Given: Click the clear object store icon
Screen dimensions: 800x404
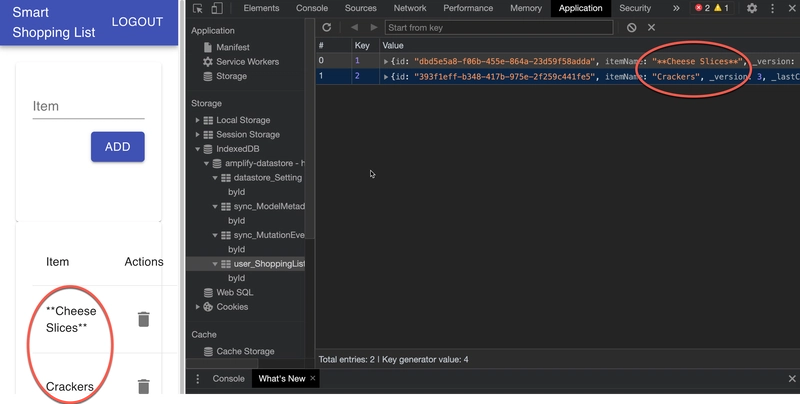Looking at the screenshot, I should pos(631,28).
